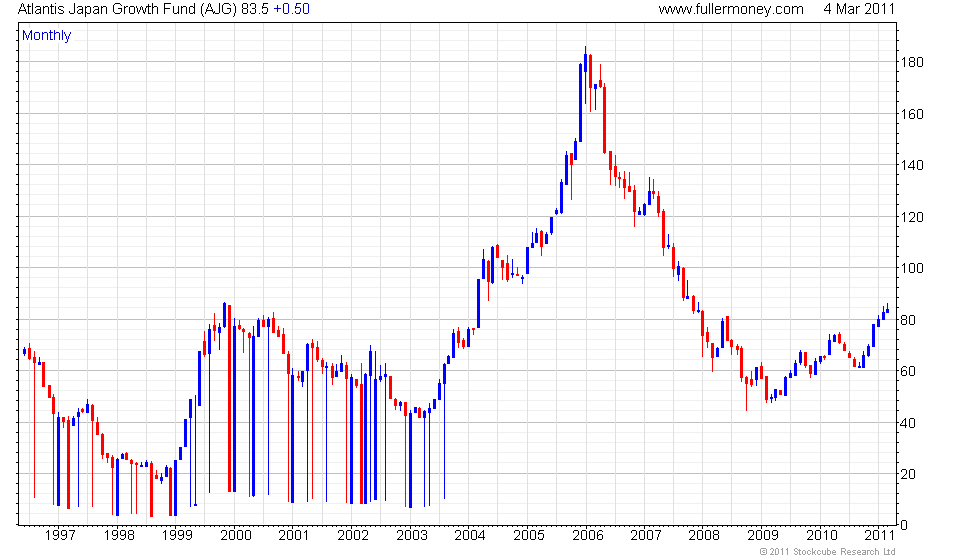Viewport: 980px width, 560px height.
Task: Click the last blue candle near 2011
Action: [888, 309]
